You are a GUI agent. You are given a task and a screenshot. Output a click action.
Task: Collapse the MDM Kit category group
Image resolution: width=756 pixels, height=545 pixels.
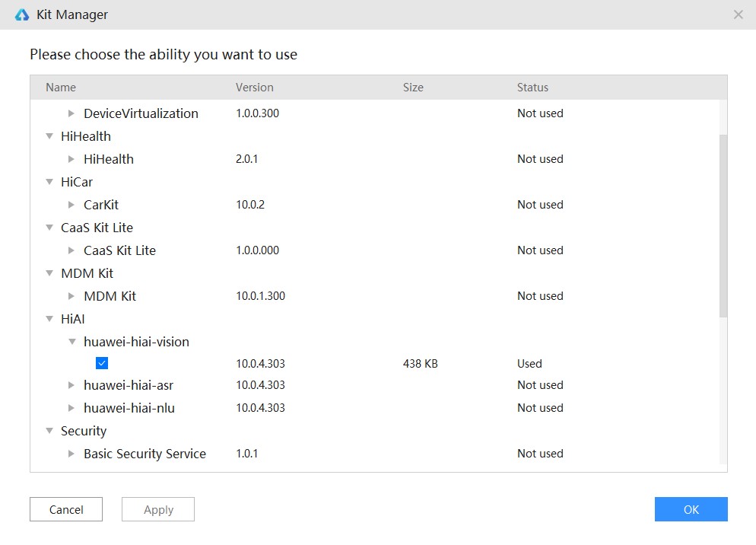tap(49, 273)
